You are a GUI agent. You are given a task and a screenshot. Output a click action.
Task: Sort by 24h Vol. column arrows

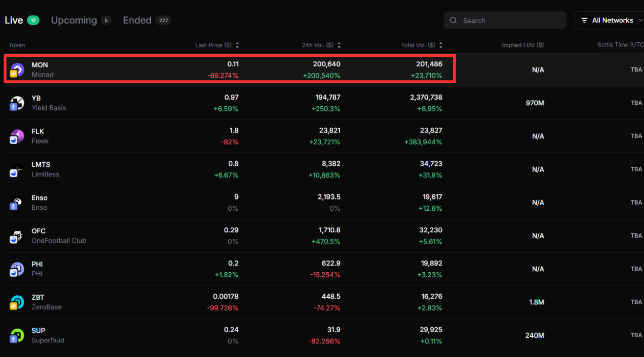339,45
